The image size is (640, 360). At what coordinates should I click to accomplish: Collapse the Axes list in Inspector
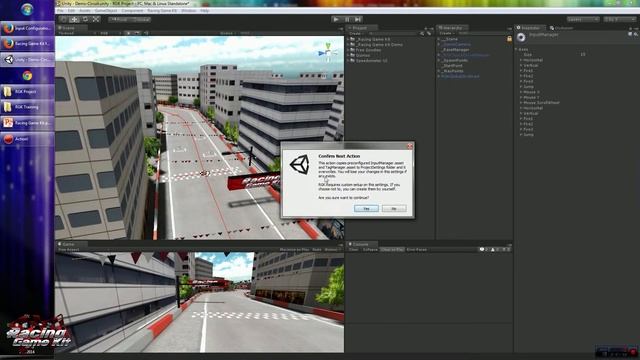click(x=516, y=49)
